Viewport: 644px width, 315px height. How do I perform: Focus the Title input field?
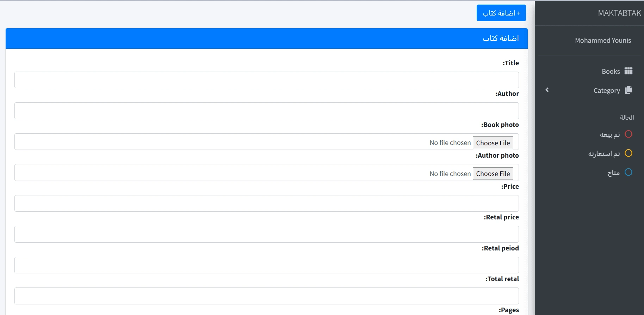[x=267, y=80]
